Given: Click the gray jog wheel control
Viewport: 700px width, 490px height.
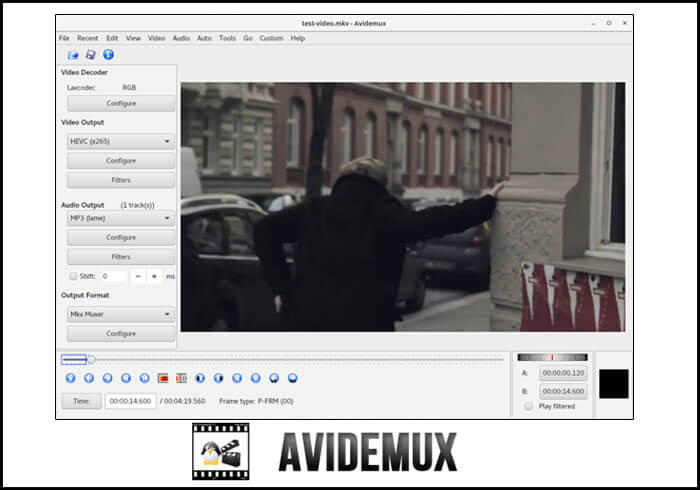Looking at the screenshot, I should coord(552,357).
